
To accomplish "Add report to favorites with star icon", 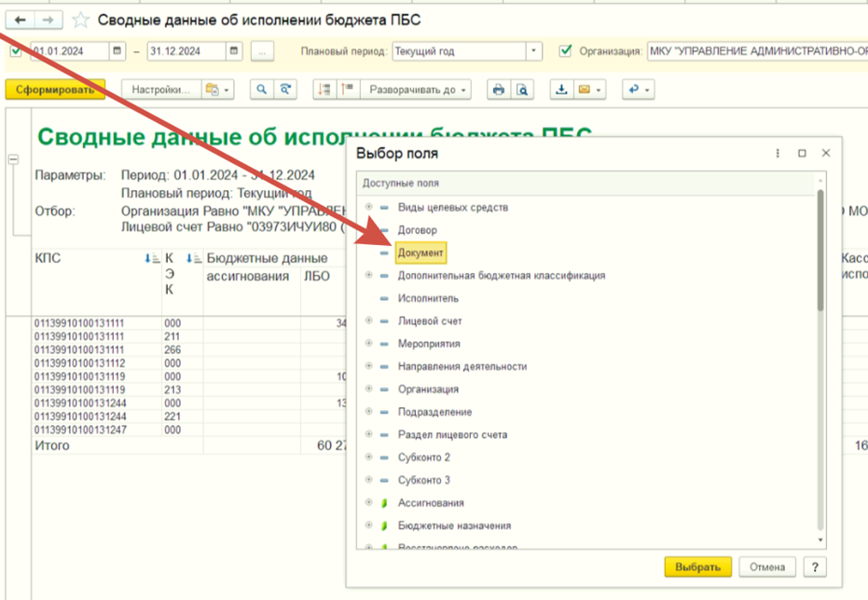I will (81, 20).
